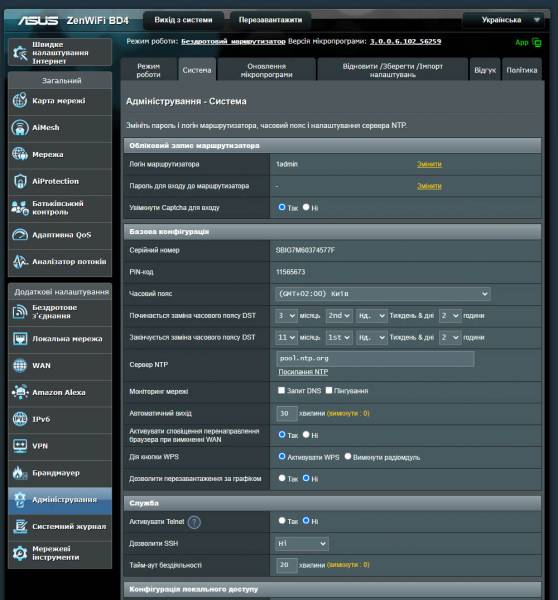Viewport: 558px width, 600px height.
Task: Open the firewall flame icon
Action: click(x=20, y=473)
